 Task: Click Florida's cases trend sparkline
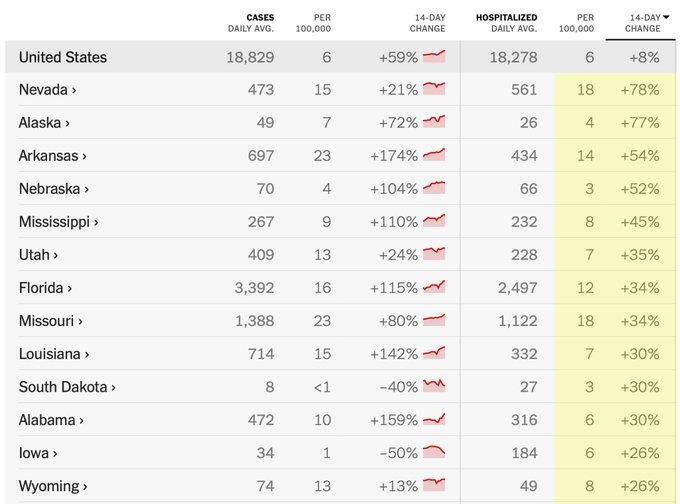click(434, 287)
